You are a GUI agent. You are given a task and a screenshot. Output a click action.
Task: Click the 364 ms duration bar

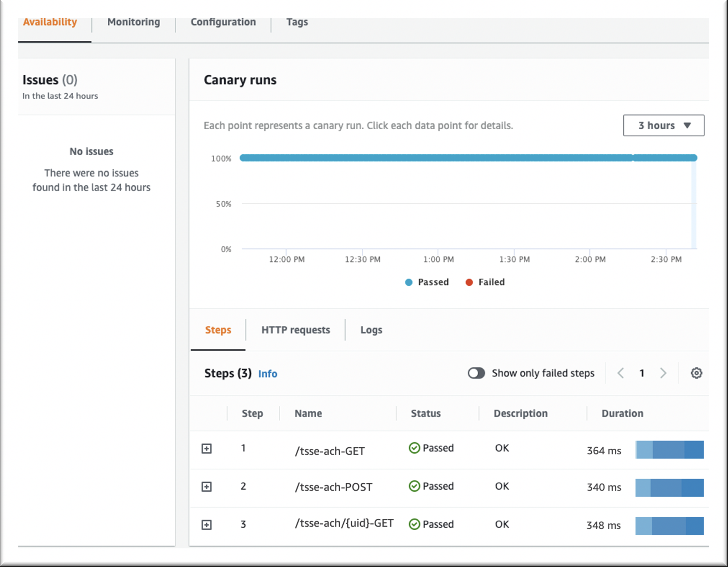(x=669, y=449)
